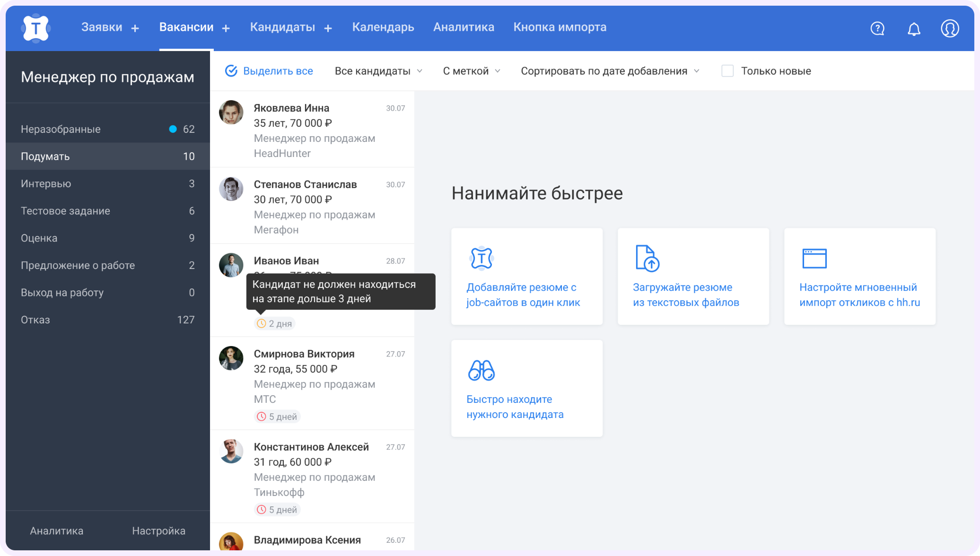This screenshot has height=556, width=980.
Task: Open the top Аналитика tab
Action: (x=464, y=27)
